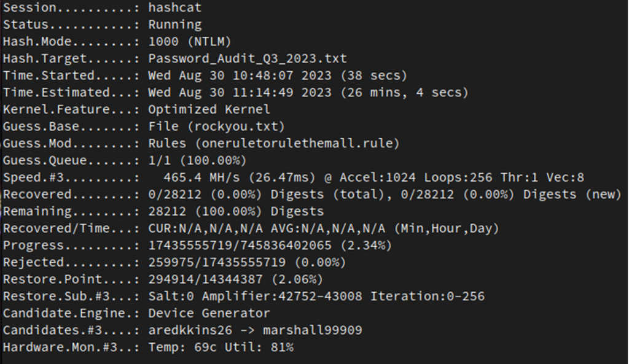Screen dimensions: 629x364
Task: Click the Restore.Point 294914/14344387 value
Action: click(205, 279)
